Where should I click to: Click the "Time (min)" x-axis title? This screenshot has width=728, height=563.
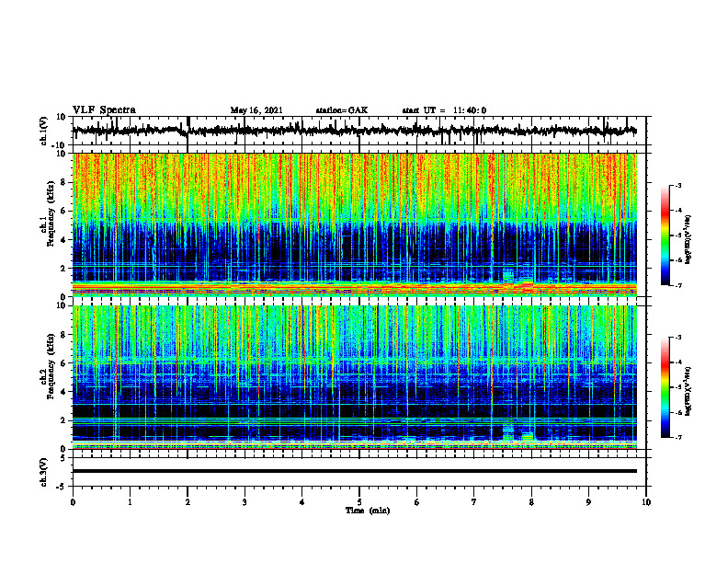(368, 511)
